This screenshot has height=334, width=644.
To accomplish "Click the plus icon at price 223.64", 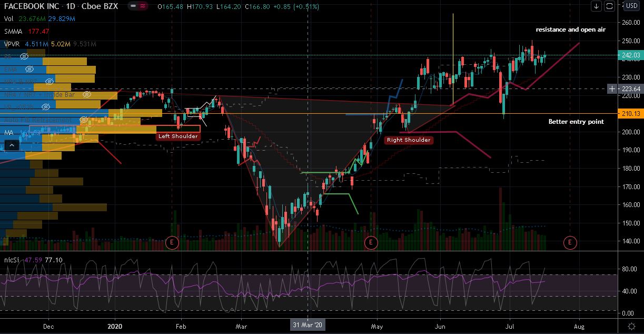I will click(x=612, y=89).
